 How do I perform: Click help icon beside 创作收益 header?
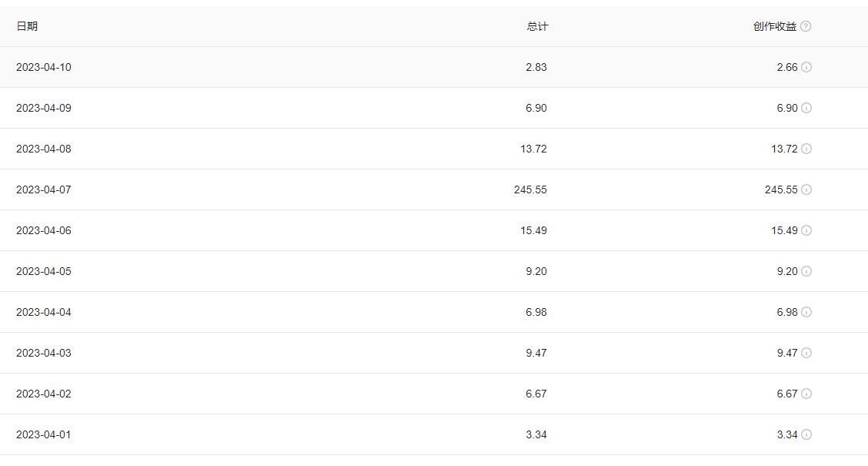806,26
